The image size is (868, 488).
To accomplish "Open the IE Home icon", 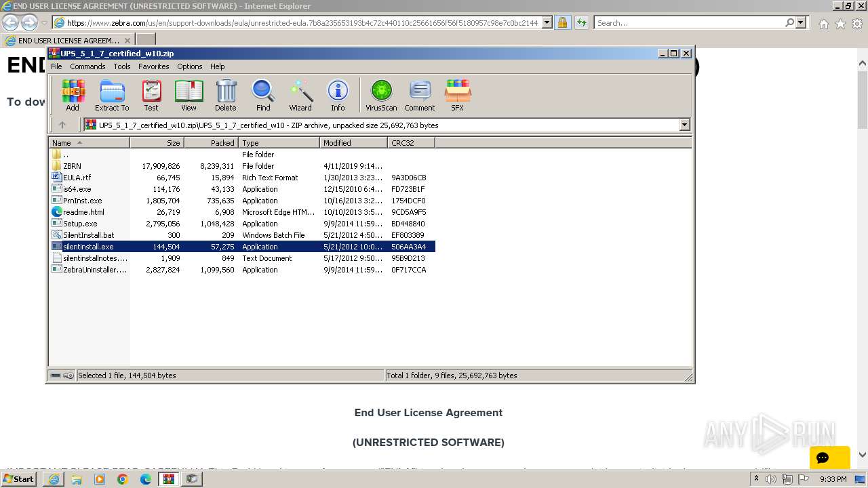I will (x=823, y=24).
